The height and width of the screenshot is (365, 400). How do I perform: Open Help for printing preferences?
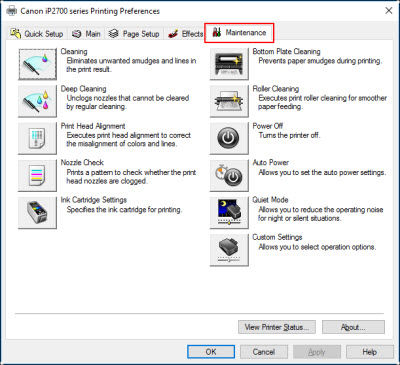tap(370, 352)
